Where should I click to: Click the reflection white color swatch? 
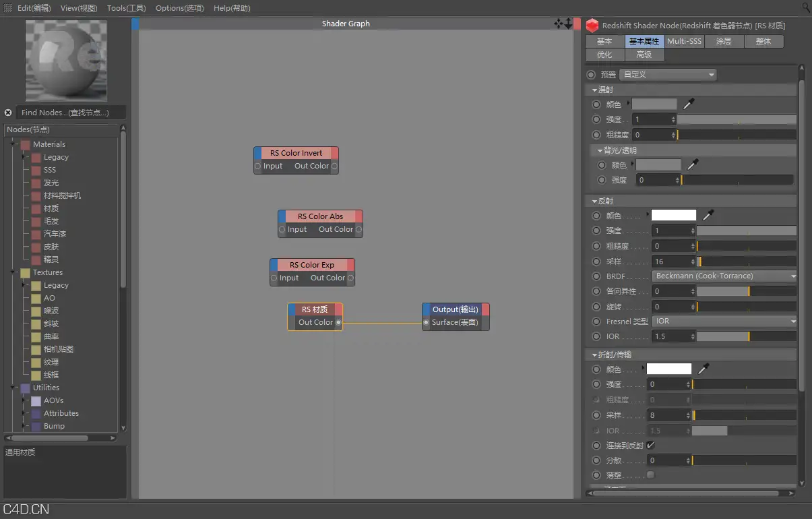coord(674,216)
